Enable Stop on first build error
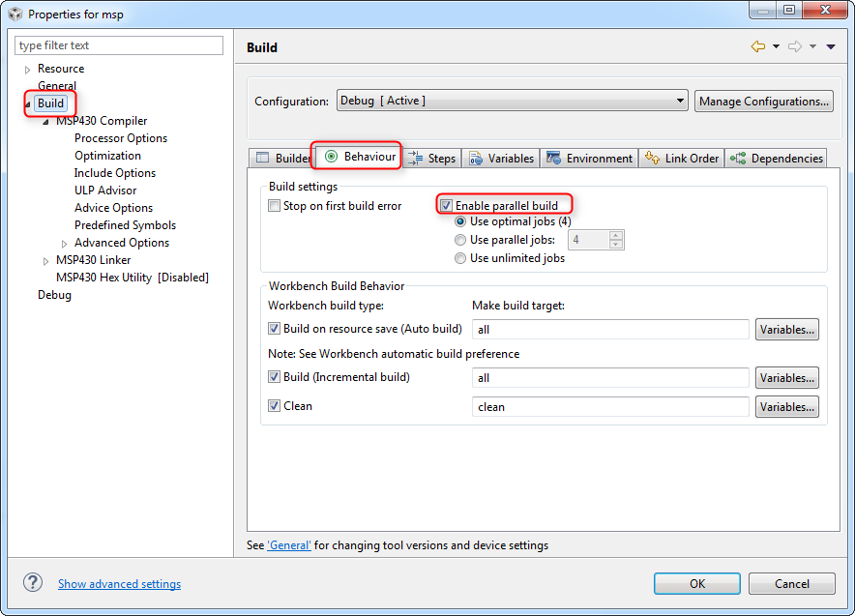 275,206
